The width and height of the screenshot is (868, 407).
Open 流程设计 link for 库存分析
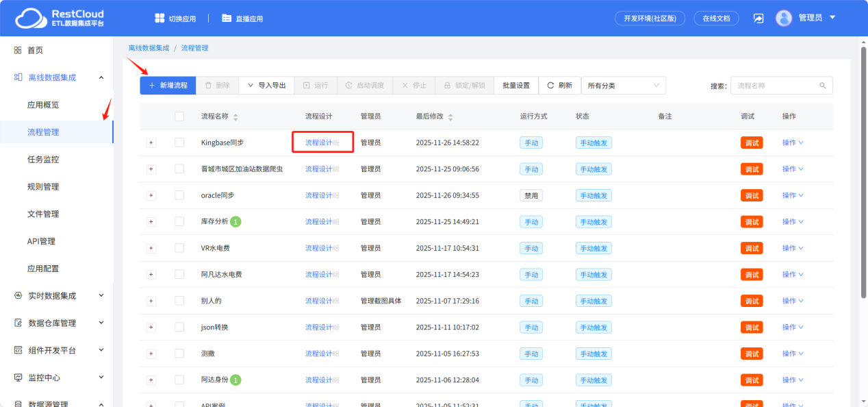tap(319, 222)
